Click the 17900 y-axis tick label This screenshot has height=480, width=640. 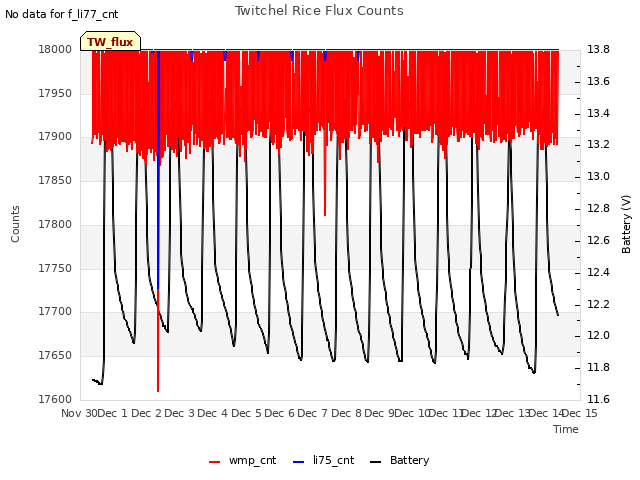coord(55,137)
